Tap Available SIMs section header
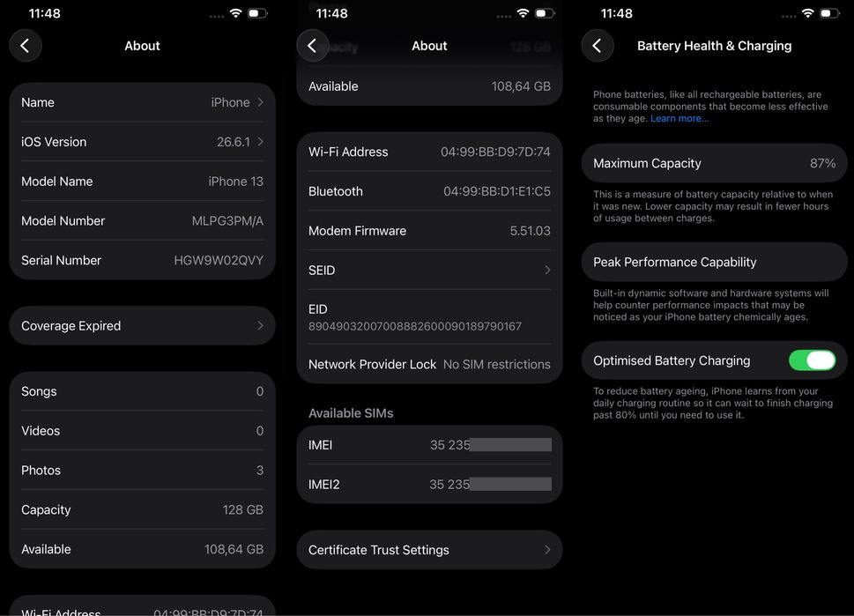The height and width of the screenshot is (616, 854). pyautogui.click(x=351, y=413)
